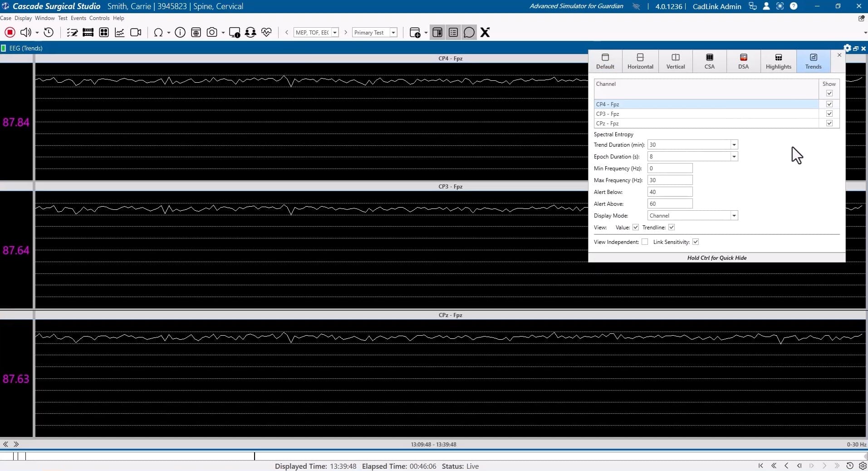Click the red stop recording button
Screen dimensions: 868x471
point(10,32)
